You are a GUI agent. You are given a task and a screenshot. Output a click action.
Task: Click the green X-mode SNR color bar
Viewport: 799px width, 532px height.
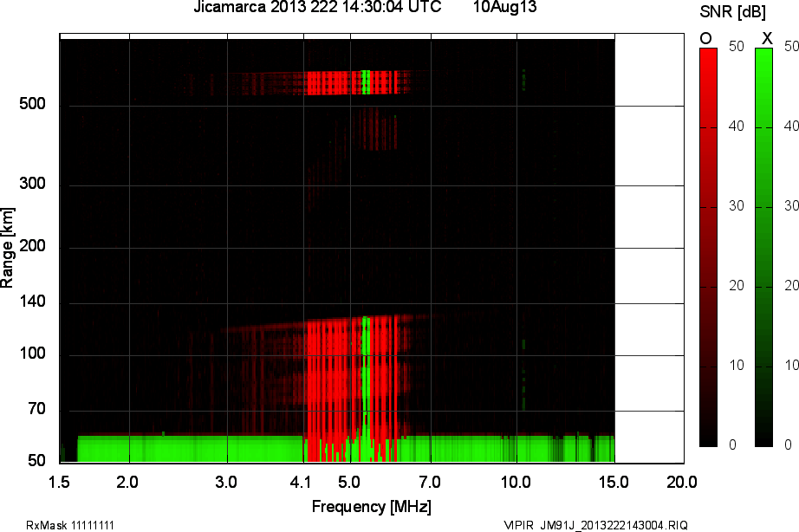pyautogui.click(x=763, y=248)
